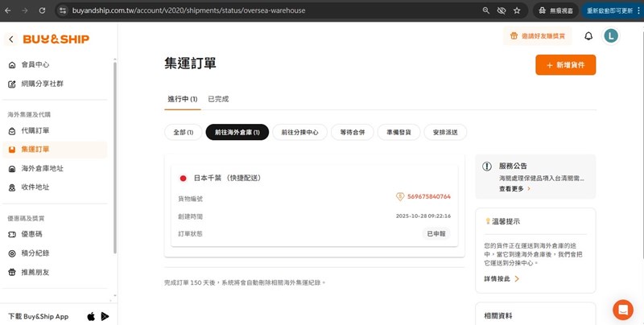Click the browser search magnifier icon

click(x=485, y=10)
